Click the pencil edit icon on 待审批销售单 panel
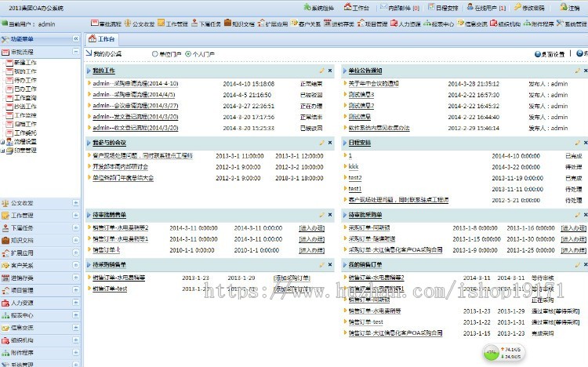Viewport: 588px width, 367px height. [x=321, y=215]
